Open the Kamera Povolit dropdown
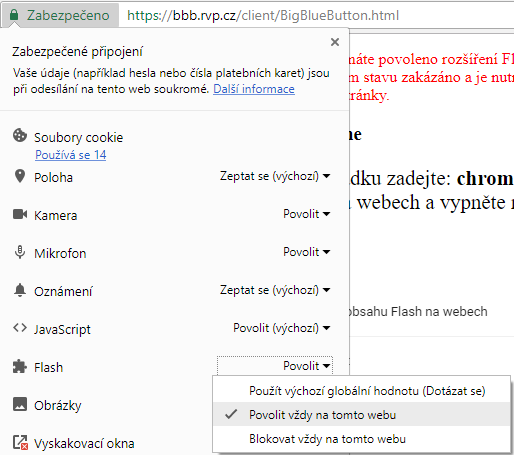The width and height of the screenshot is (514, 455). coord(307,214)
